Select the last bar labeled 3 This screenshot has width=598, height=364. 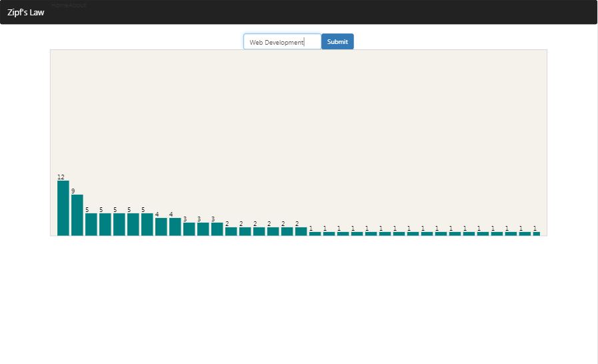click(x=217, y=229)
